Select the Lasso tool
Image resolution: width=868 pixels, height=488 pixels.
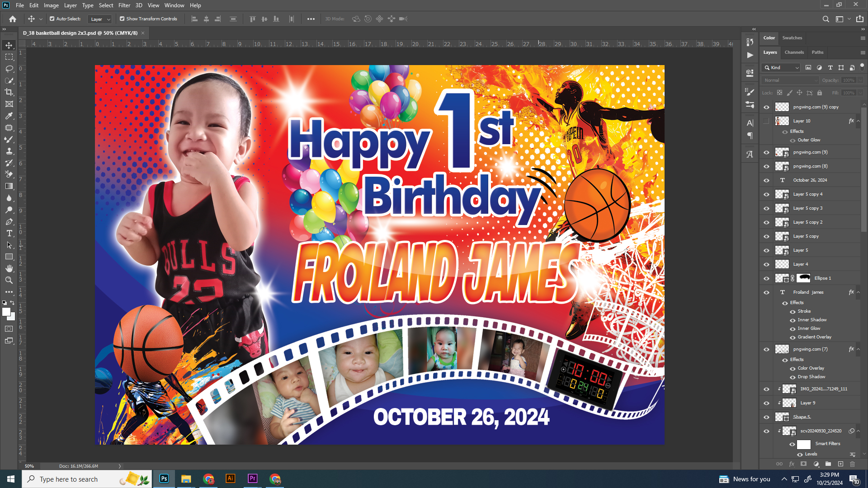pyautogui.click(x=9, y=69)
